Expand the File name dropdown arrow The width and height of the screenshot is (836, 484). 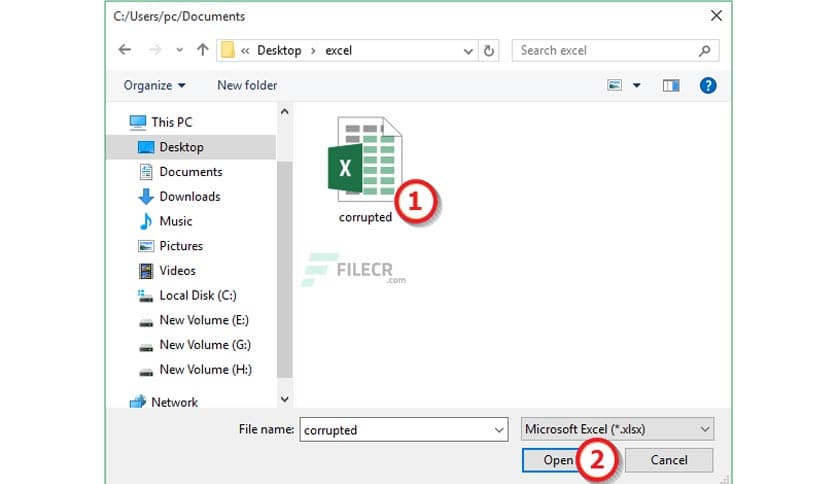coord(499,430)
